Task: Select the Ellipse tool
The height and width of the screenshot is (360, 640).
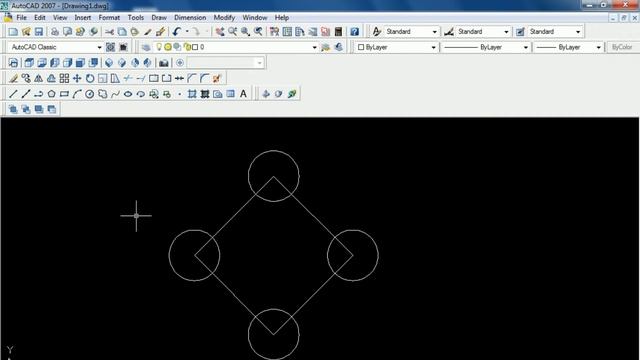Action: click(x=128, y=94)
